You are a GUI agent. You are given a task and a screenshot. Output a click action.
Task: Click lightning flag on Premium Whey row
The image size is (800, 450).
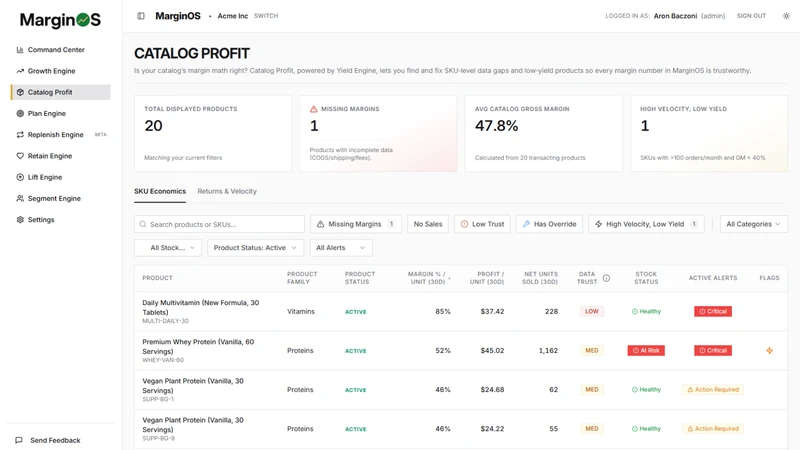(769, 351)
